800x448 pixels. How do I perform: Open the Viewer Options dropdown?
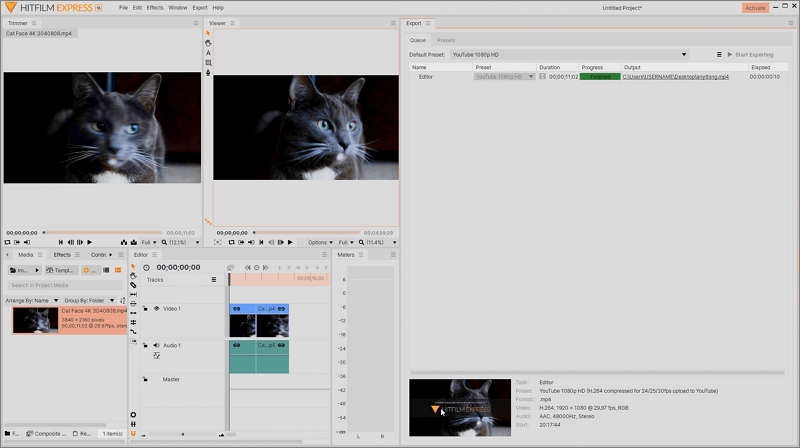click(320, 242)
